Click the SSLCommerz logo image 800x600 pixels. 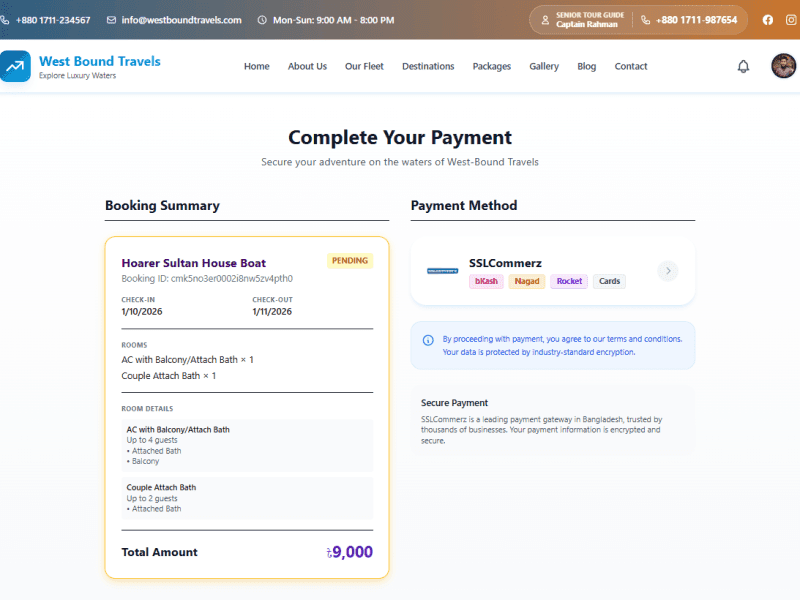(442, 271)
